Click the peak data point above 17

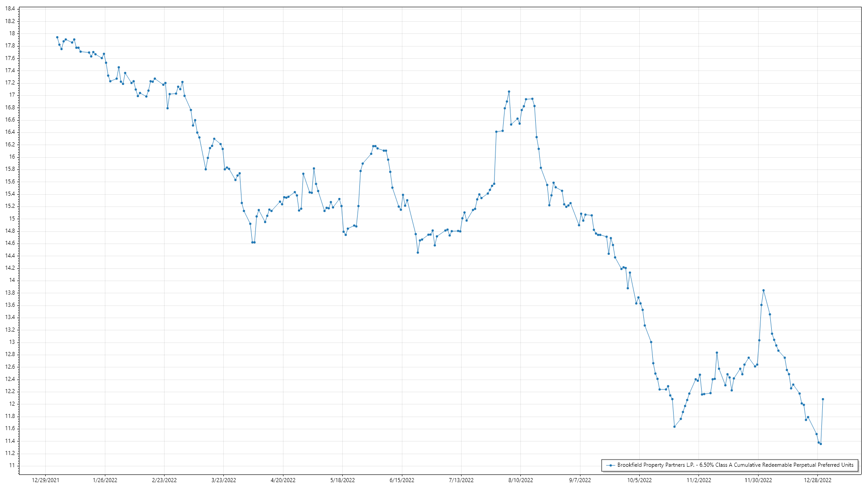click(509, 92)
